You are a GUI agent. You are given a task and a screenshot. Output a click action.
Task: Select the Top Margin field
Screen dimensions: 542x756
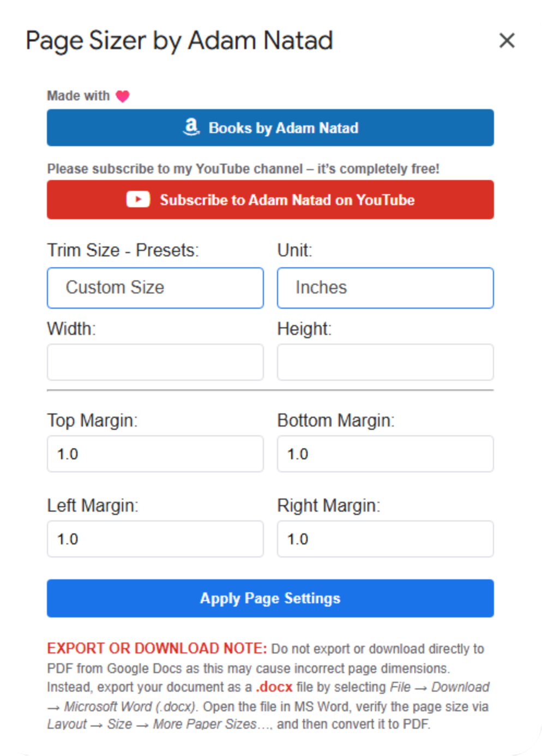[155, 454]
